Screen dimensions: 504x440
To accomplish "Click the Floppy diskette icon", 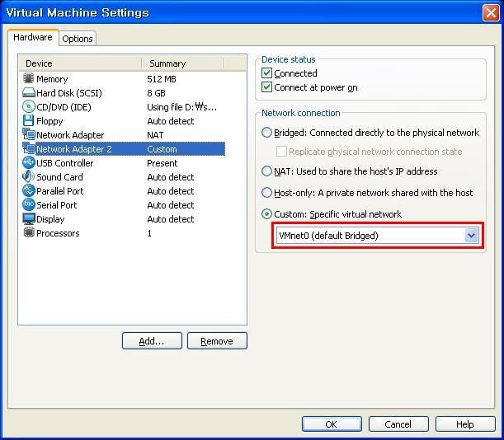I will pyautogui.click(x=29, y=121).
